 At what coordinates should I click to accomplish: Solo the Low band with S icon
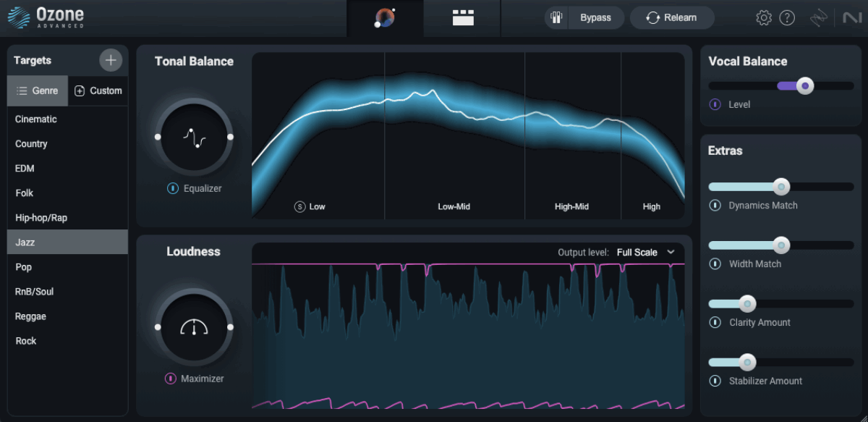point(300,206)
